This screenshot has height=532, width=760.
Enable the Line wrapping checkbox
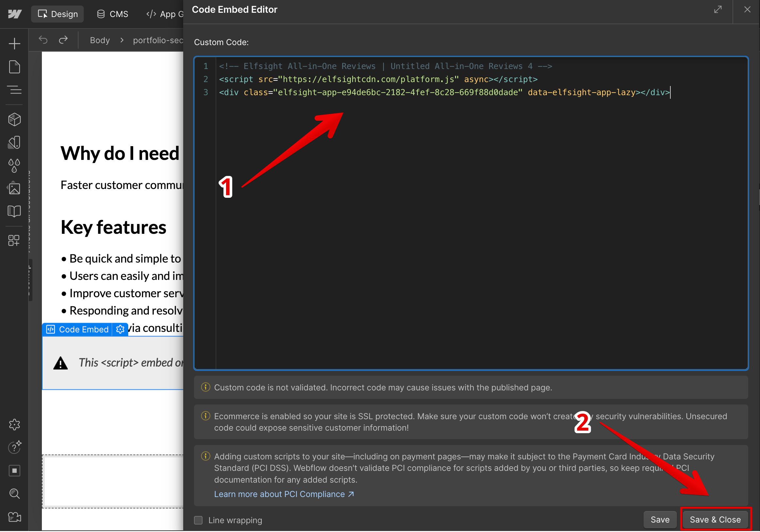coord(198,520)
